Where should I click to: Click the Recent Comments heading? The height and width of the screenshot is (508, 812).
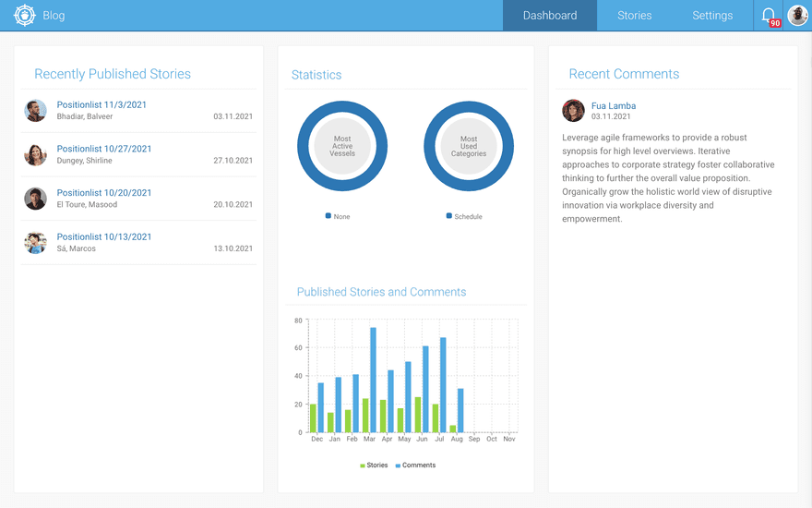[624, 74]
